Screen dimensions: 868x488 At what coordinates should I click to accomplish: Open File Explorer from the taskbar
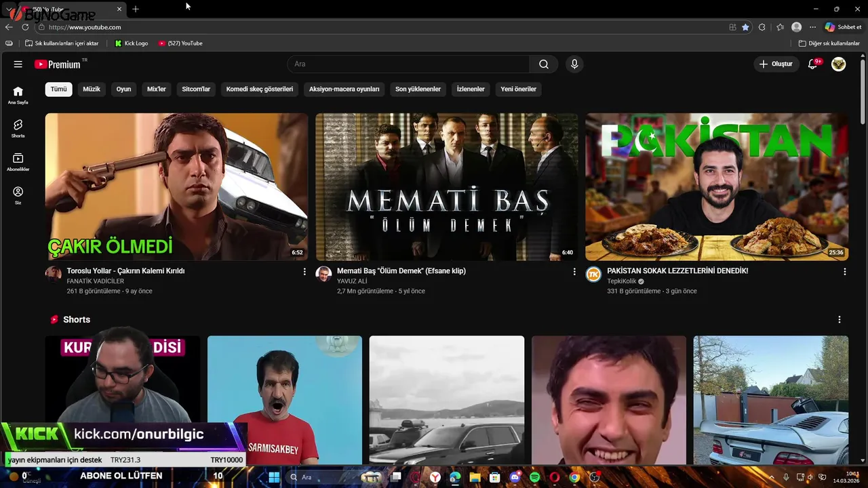(475, 477)
